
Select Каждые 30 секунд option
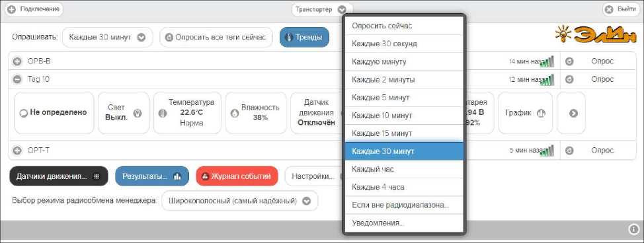[x=404, y=44]
